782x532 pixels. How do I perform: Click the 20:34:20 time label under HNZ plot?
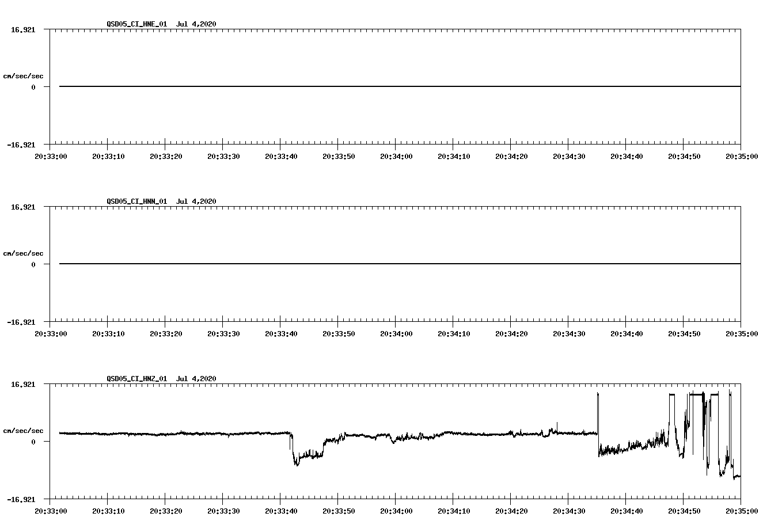pos(511,511)
